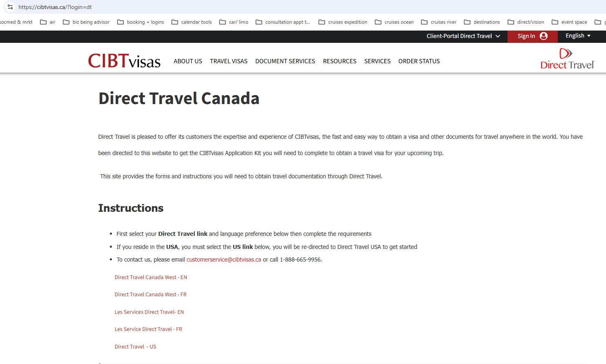
Task: Open the event space bookmark folder
Action: 569,22
